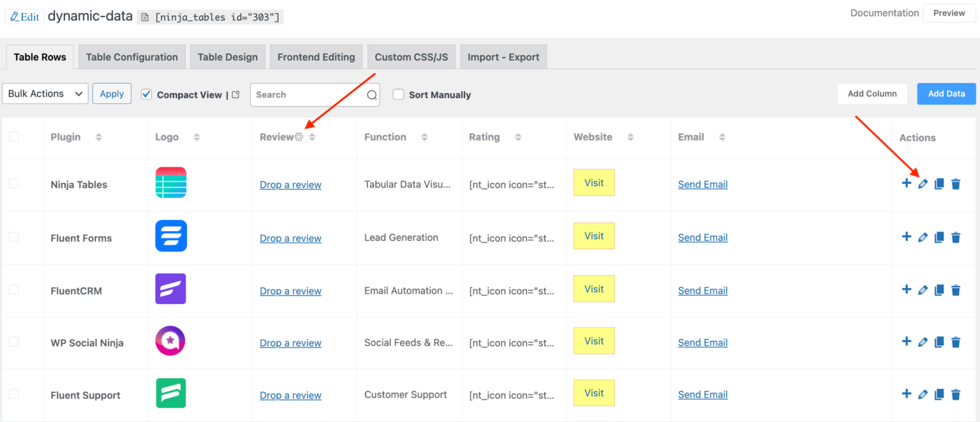Open the Bulk Actions dropdown

tap(45, 94)
